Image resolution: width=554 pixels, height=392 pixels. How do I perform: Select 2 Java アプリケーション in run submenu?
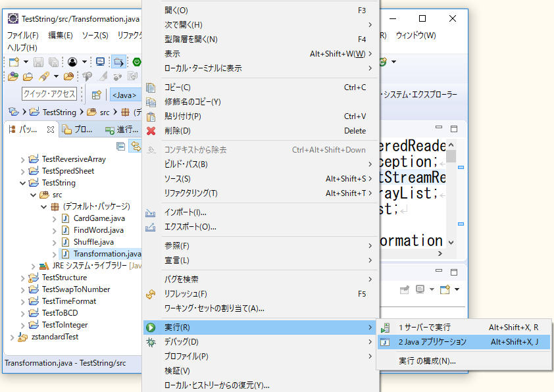click(x=464, y=342)
